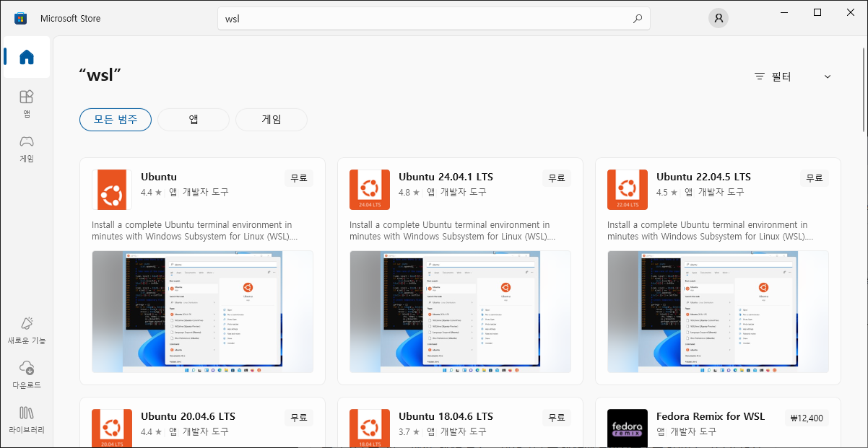The width and height of the screenshot is (868, 448).
Task: Open Downloads (다운로드) in sidebar
Action: (27, 374)
